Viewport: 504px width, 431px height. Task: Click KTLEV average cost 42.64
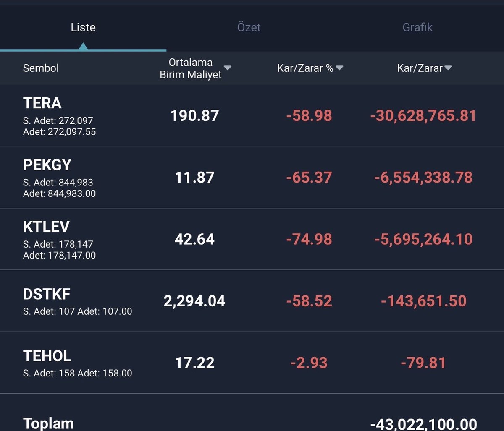(194, 239)
